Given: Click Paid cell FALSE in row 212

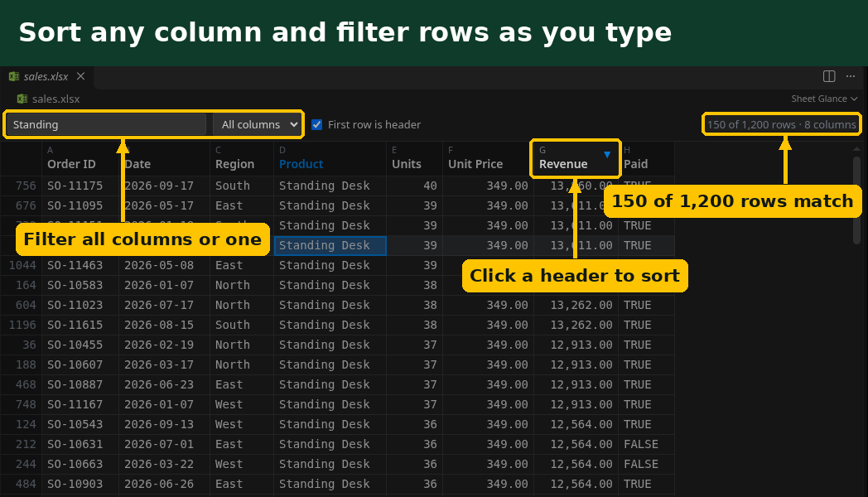Looking at the screenshot, I should [646, 445].
